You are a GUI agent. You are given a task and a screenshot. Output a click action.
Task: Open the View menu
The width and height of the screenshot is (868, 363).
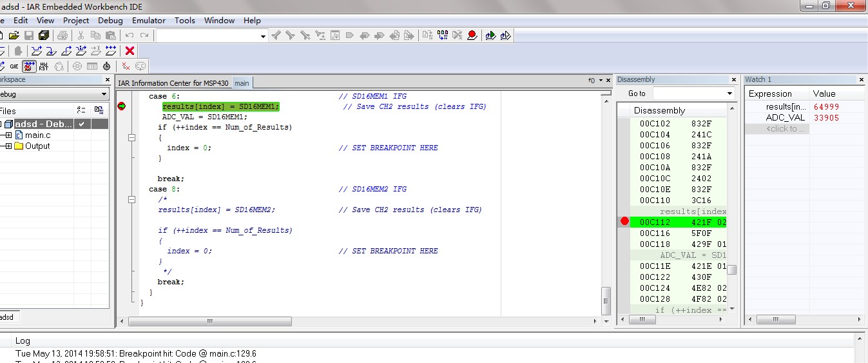[x=45, y=20]
